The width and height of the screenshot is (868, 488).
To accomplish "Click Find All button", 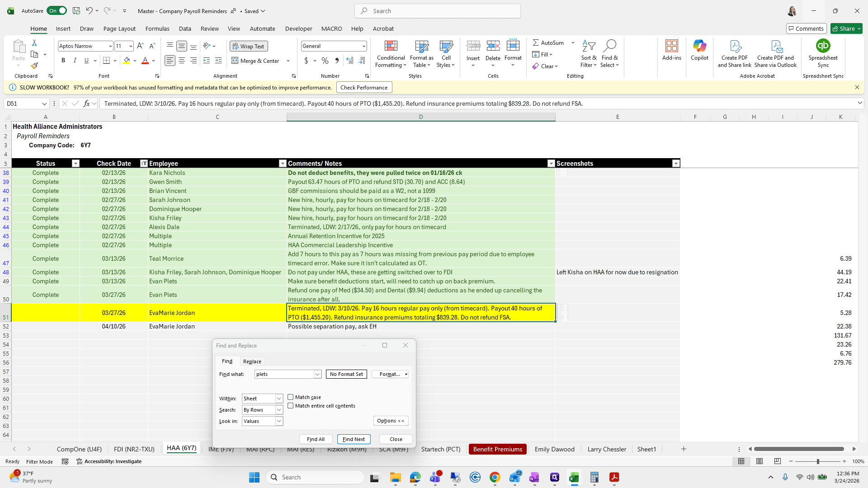I will point(316,439).
